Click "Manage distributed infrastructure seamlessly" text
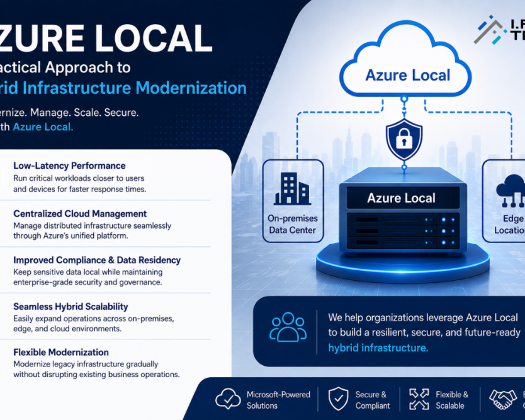The height and width of the screenshot is (420, 525). (x=92, y=225)
